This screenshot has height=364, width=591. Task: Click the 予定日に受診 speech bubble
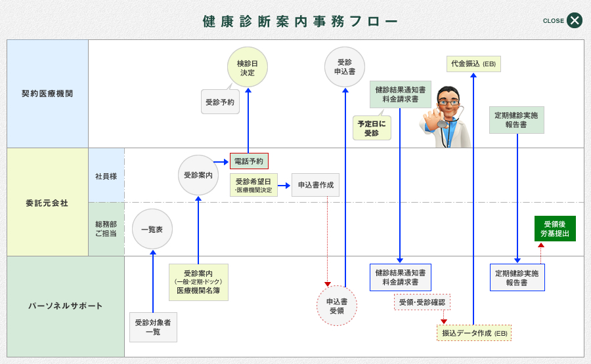click(372, 128)
